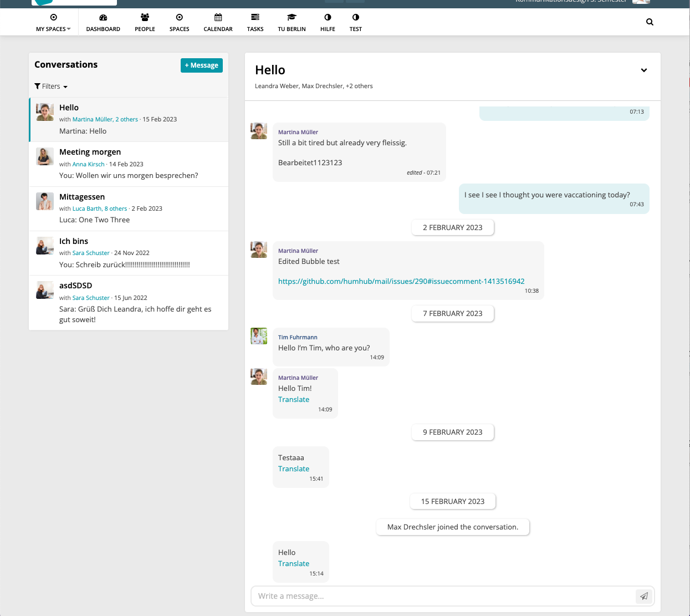
Task: Click participants line 'Leandra Weber, Max Drechsler, +2 others'
Action: coord(314,86)
